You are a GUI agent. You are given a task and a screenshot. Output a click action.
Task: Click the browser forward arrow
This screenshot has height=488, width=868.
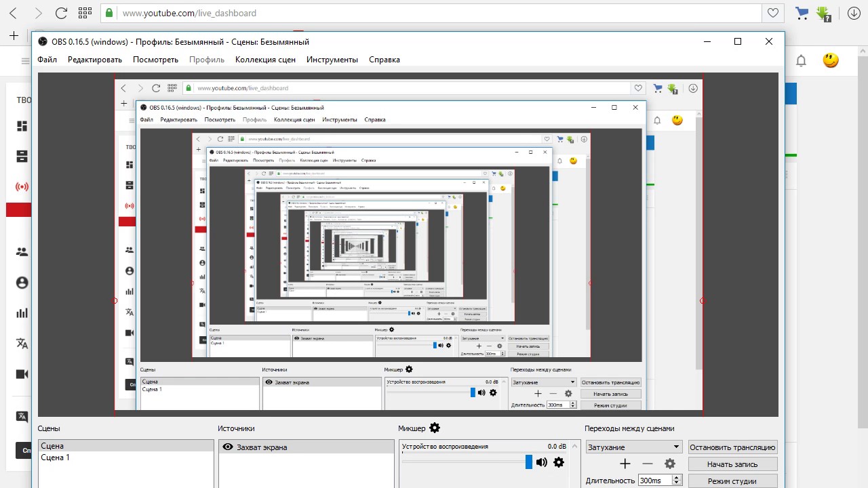click(37, 13)
